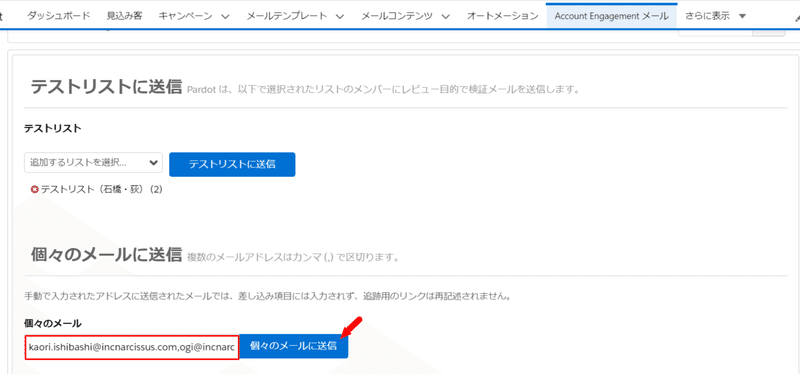The height and width of the screenshot is (374, 800).
Task: Focus the 個々のメール address input field
Action: (x=132, y=347)
